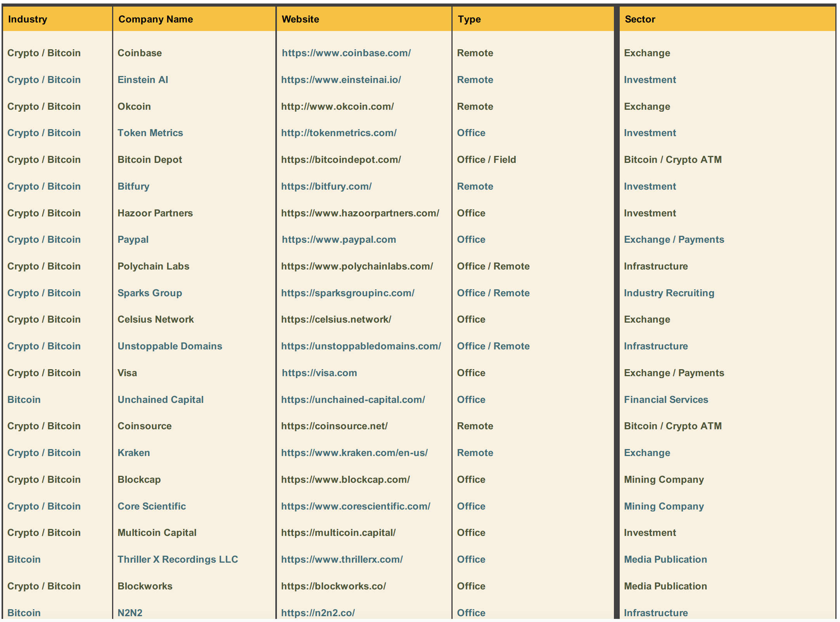Open https://www.thrillerx.com/ link
The height and width of the screenshot is (622, 840).
click(x=342, y=559)
